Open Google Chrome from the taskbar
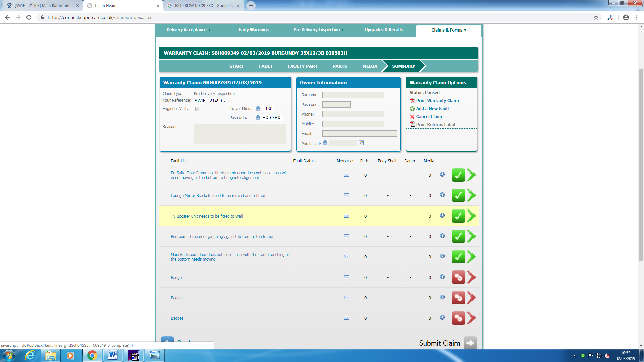This screenshot has width=644, height=362. [92, 355]
